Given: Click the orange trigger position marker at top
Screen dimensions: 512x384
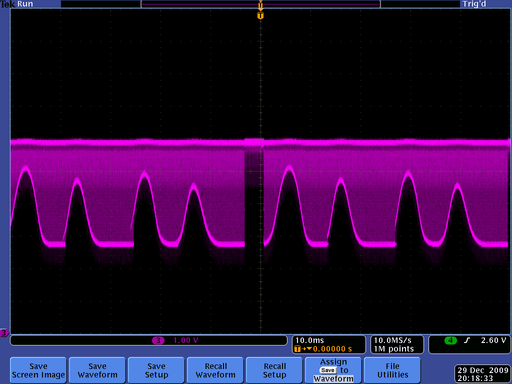Looking at the screenshot, I should 260,16.
